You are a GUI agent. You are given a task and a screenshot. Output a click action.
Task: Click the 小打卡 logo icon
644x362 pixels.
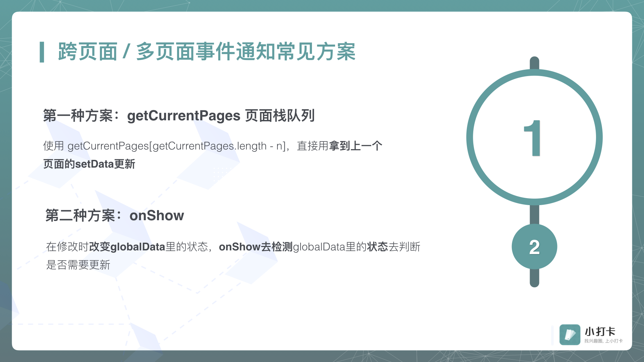coord(570,334)
